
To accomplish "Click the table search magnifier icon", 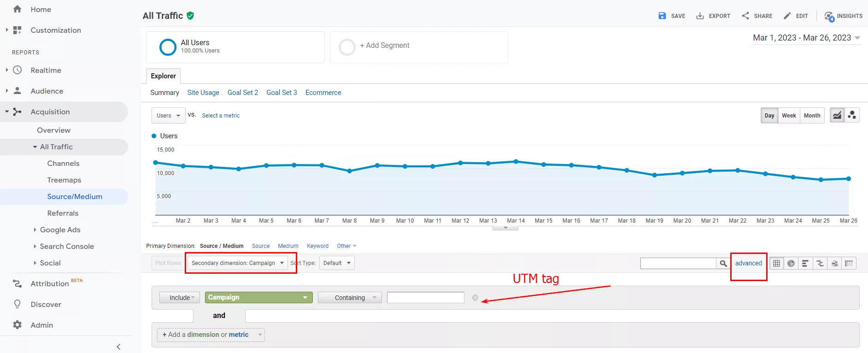I will pyautogui.click(x=723, y=263).
